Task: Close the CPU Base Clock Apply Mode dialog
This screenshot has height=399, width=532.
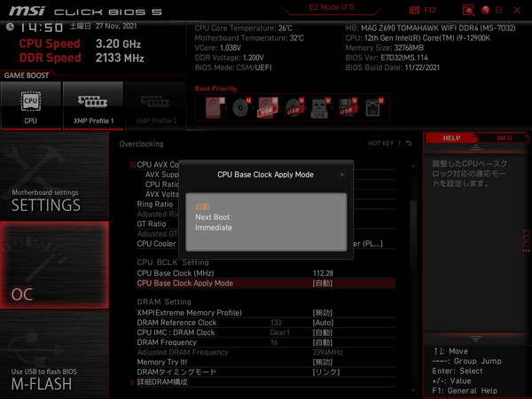Action: click(342, 175)
